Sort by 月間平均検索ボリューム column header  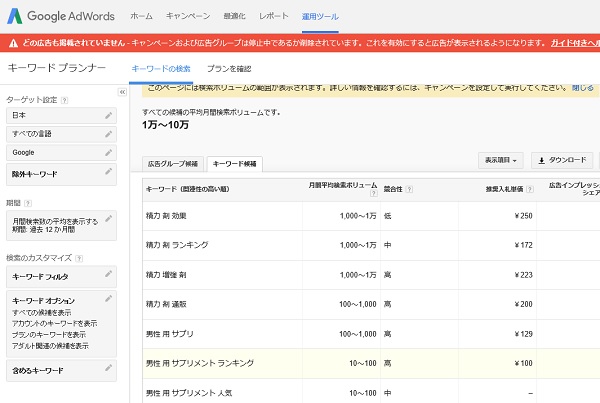(x=343, y=185)
